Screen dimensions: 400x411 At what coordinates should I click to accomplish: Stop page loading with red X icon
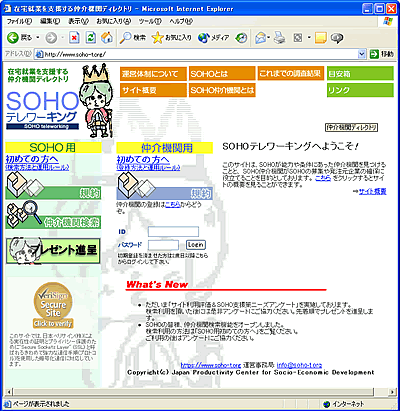pos(74,38)
